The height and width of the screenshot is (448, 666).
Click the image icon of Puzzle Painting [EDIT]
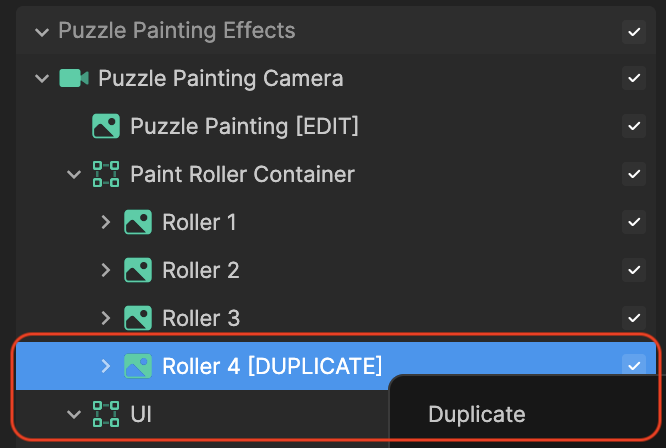pyautogui.click(x=106, y=126)
